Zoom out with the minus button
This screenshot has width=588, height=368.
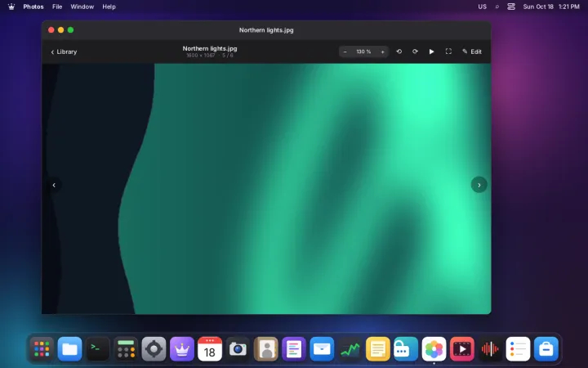(x=345, y=52)
